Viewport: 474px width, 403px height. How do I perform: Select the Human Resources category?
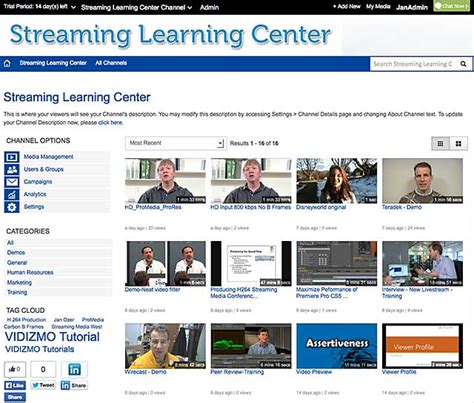(x=30, y=272)
